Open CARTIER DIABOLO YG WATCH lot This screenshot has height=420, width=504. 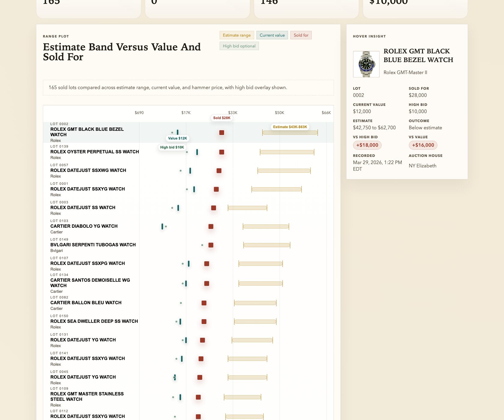pos(84,226)
